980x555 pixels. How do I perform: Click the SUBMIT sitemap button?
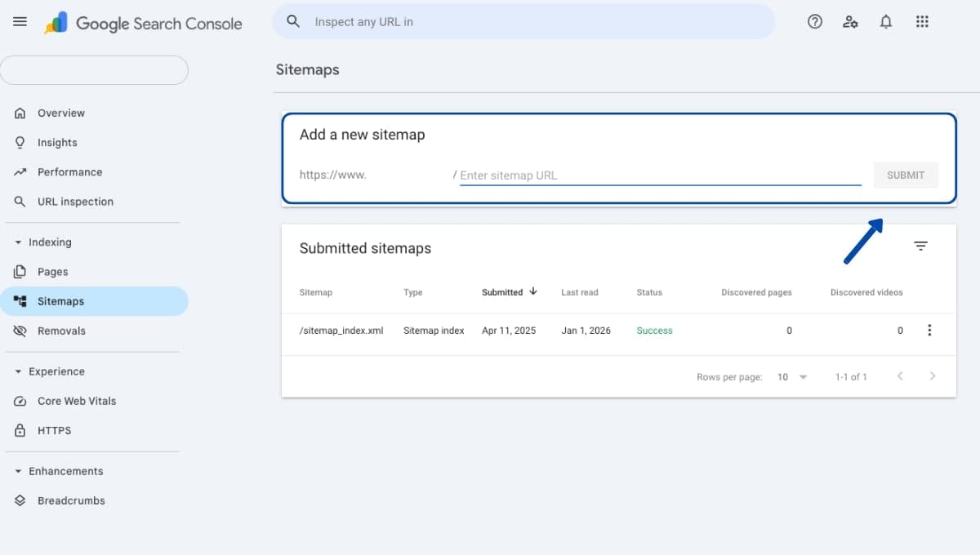coord(906,175)
